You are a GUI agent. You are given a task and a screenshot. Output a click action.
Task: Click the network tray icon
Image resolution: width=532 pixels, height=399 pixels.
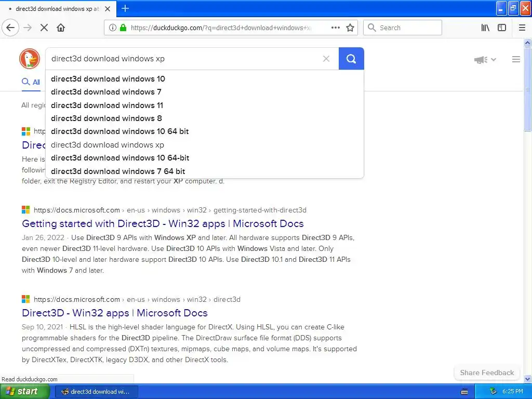pos(493,392)
